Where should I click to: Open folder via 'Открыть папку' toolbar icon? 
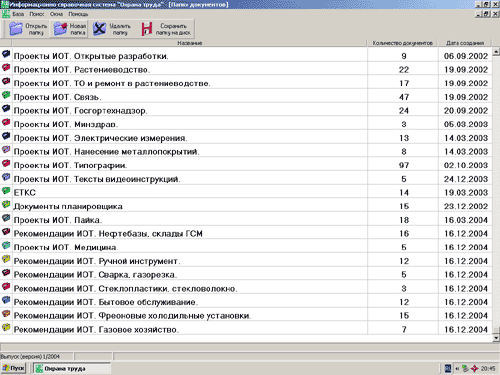tap(27, 29)
